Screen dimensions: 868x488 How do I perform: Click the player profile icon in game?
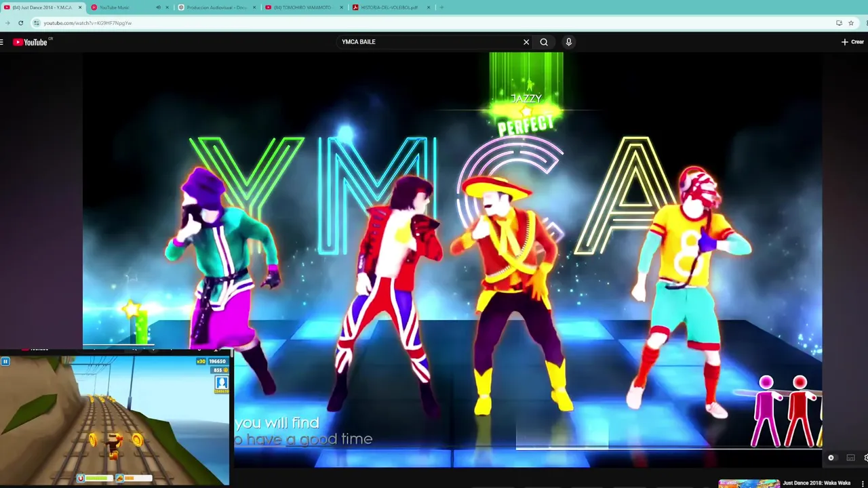point(221,384)
